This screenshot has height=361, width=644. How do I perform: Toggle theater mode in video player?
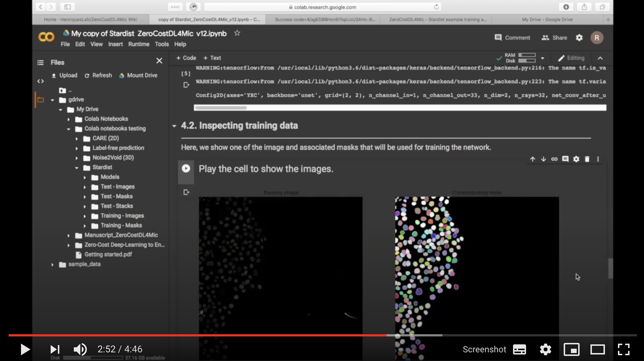click(x=597, y=349)
